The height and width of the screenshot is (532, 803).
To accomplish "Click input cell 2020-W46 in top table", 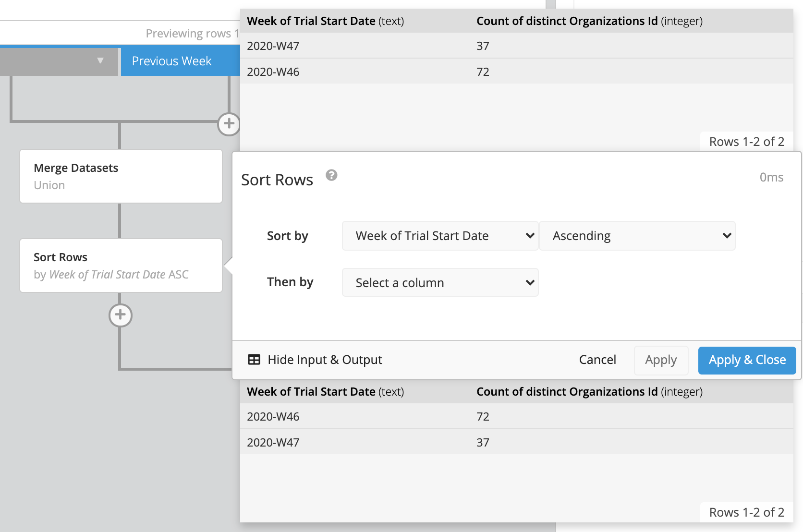I will tap(273, 72).
